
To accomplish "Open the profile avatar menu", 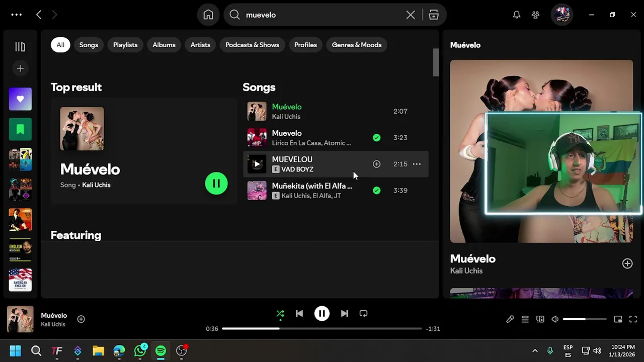I will click(562, 15).
